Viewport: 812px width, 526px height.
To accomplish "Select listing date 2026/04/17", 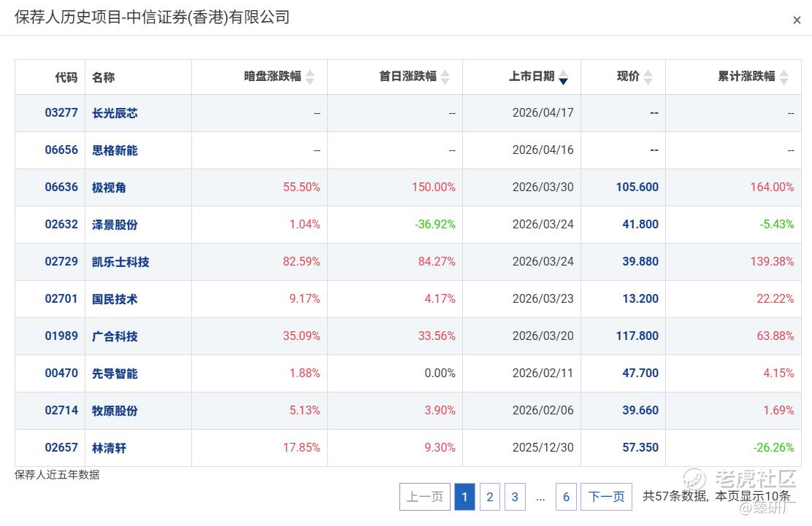I will (x=543, y=113).
